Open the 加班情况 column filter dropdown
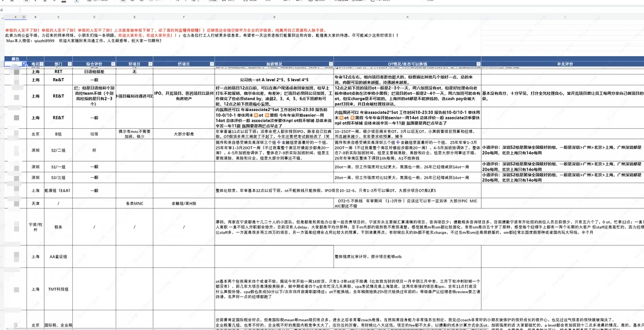Image resolution: width=644 pixels, height=330 pixels. pos(330,64)
